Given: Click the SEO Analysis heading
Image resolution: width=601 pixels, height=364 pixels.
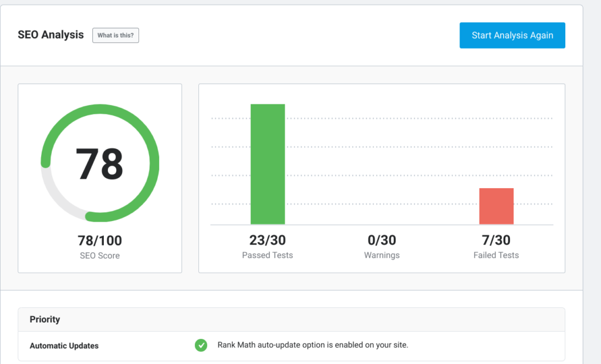Looking at the screenshot, I should (50, 35).
